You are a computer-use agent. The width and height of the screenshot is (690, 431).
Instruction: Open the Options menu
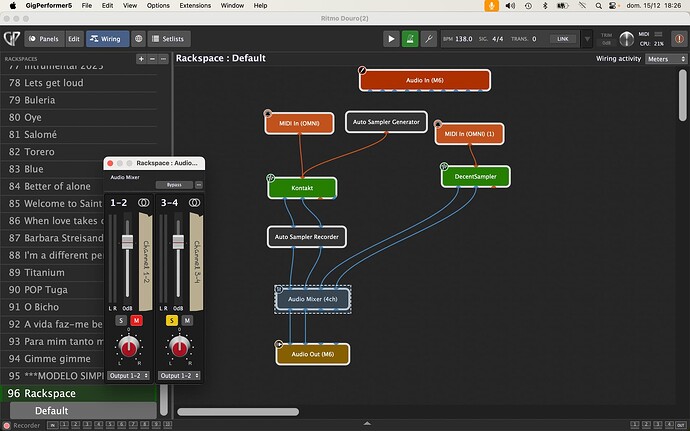coord(158,6)
